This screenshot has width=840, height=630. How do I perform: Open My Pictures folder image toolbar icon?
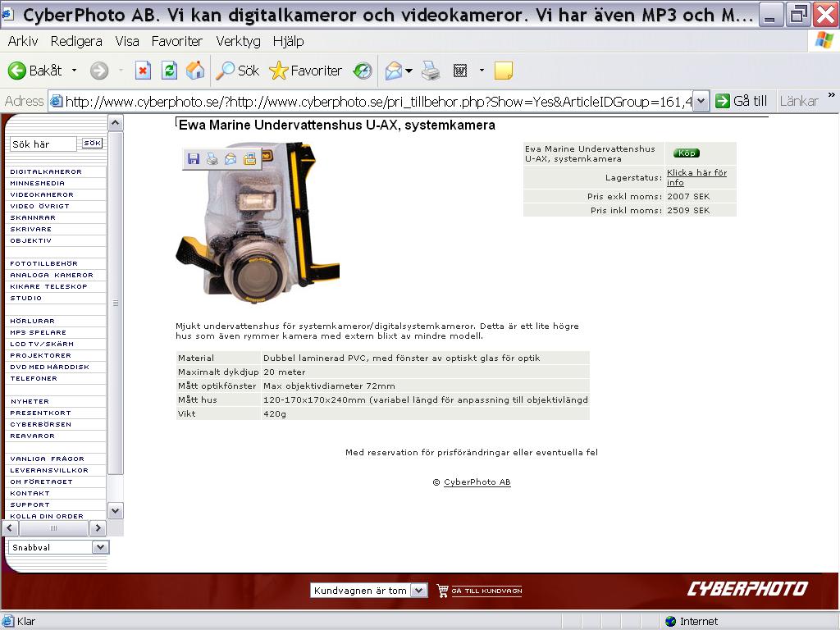click(249, 158)
